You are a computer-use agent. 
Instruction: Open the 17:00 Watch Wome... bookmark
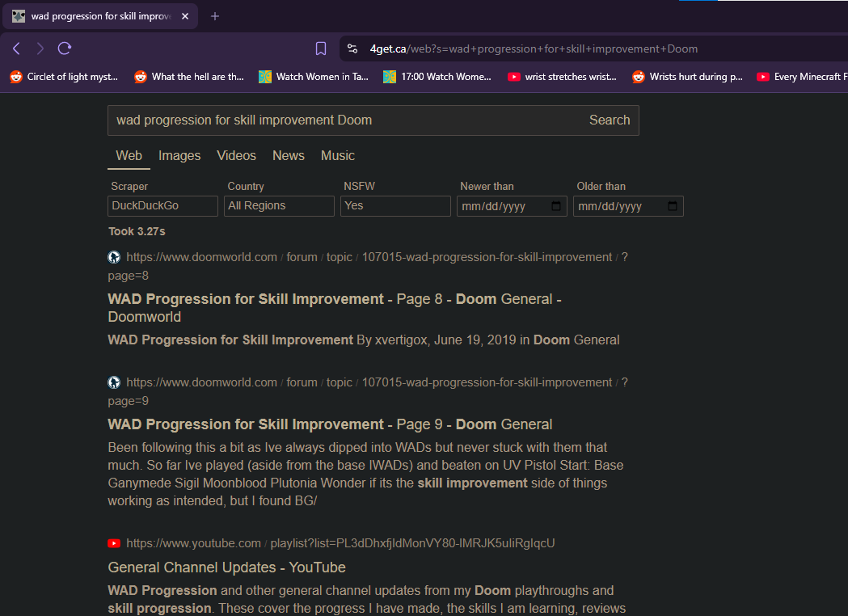click(437, 77)
